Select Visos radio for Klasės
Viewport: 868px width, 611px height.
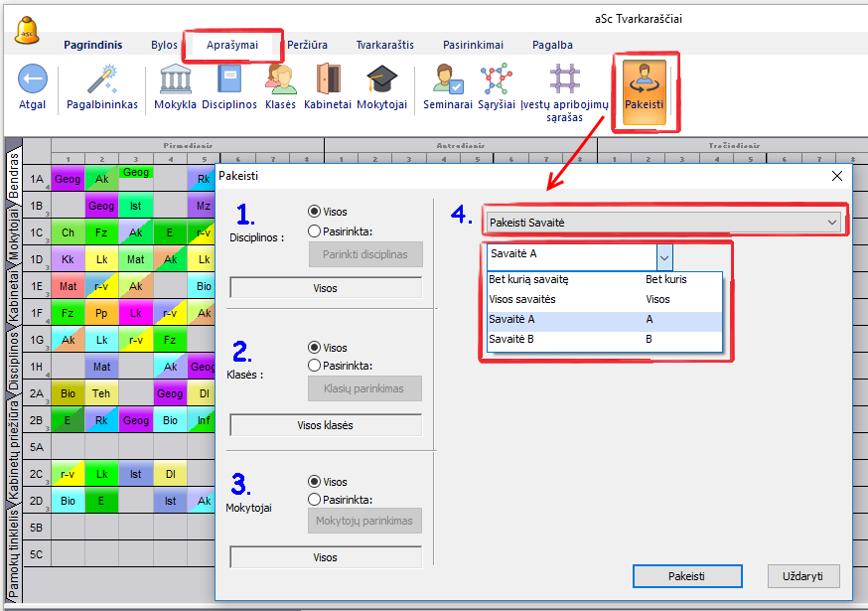point(315,348)
